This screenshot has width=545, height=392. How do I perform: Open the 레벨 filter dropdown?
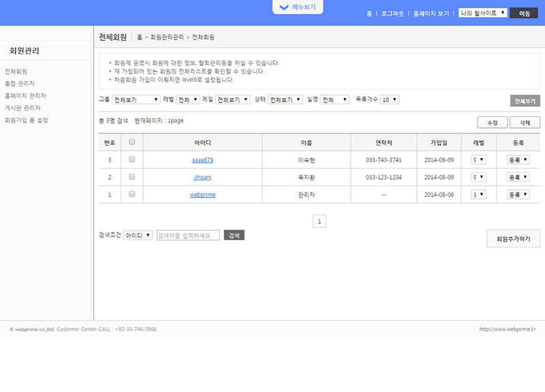pyautogui.click(x=188, y=99)
